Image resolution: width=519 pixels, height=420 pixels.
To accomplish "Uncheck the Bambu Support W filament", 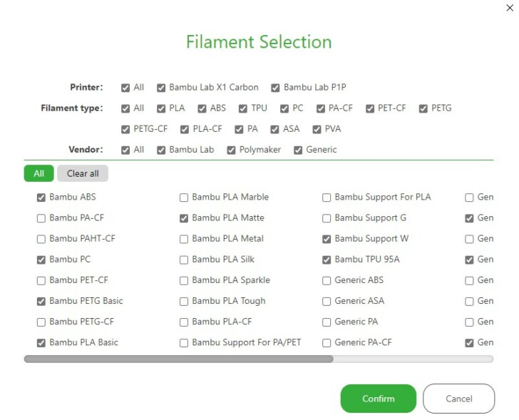I will pos(327,239).
